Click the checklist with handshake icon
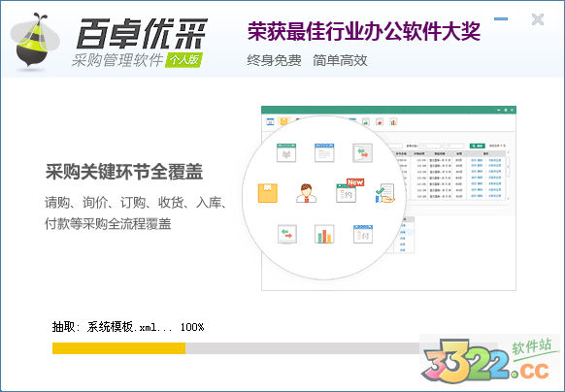Viewport: 565px width, 392px height. [385, 193]
